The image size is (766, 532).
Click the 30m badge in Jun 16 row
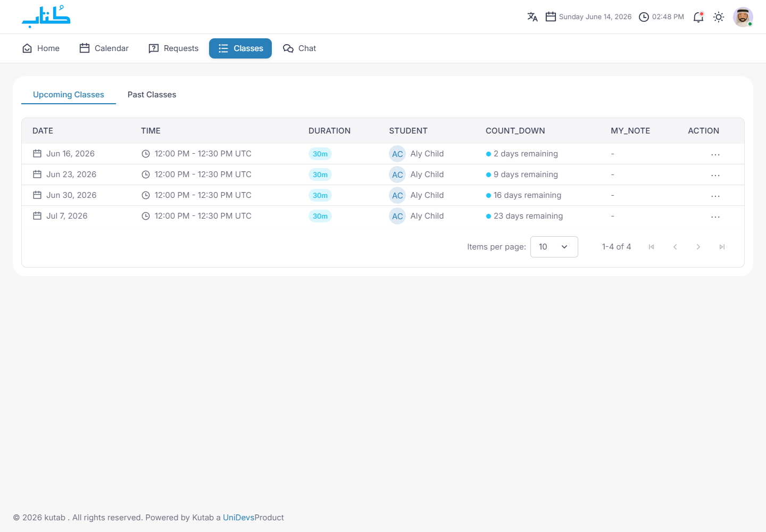[x=320, y=154]
